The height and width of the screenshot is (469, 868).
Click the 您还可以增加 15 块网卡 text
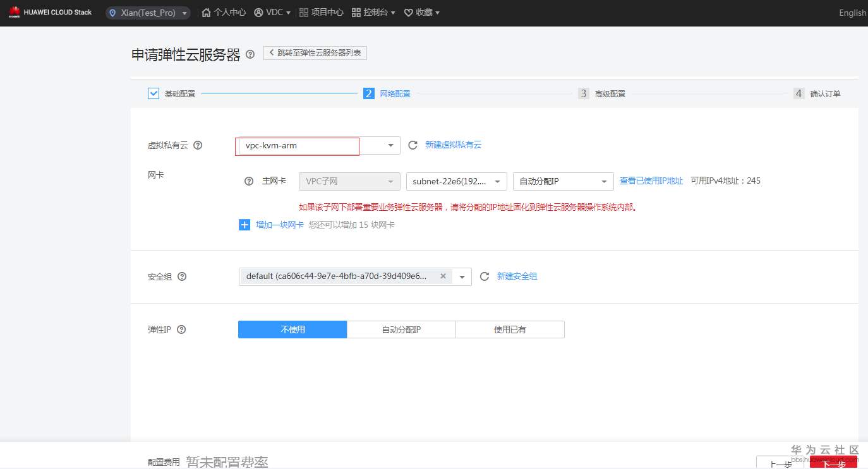352,225
